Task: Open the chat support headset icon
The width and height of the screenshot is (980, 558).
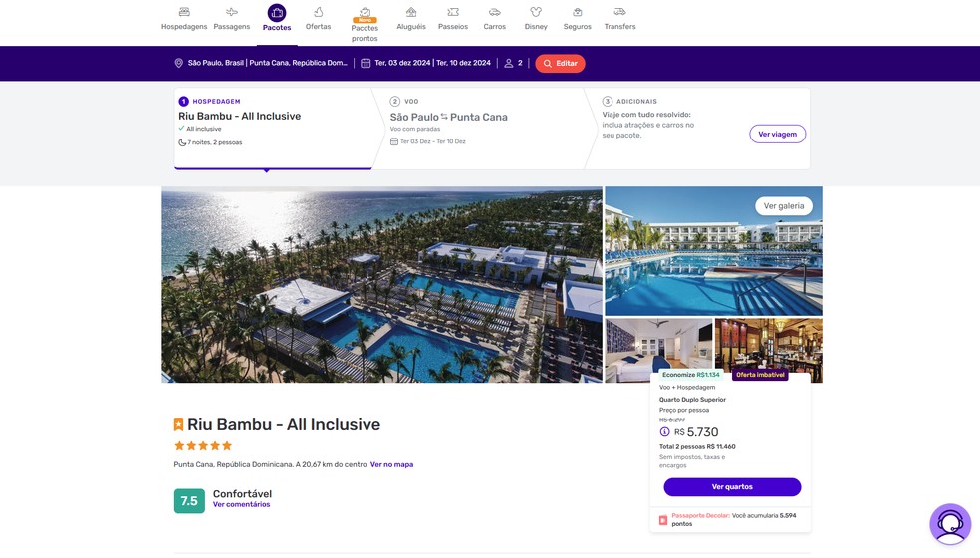Action: (950, 524)
